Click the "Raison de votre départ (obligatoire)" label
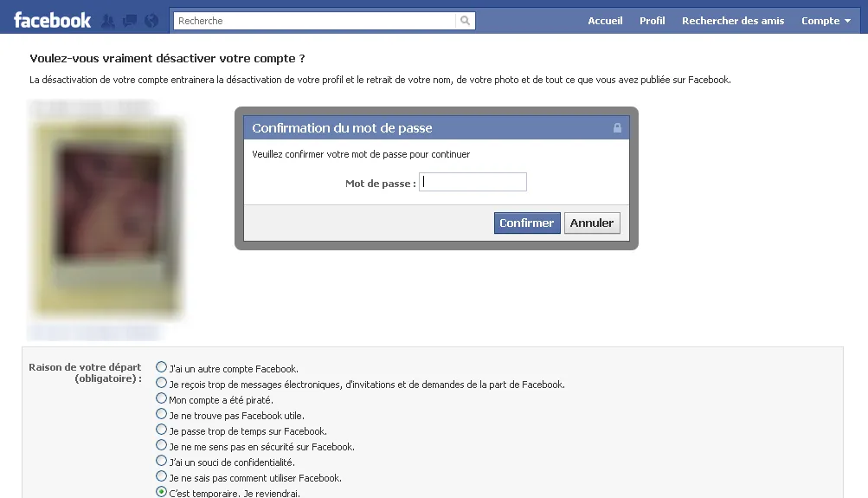This screenshot has width=868, height=498. [x=86, y=372]
